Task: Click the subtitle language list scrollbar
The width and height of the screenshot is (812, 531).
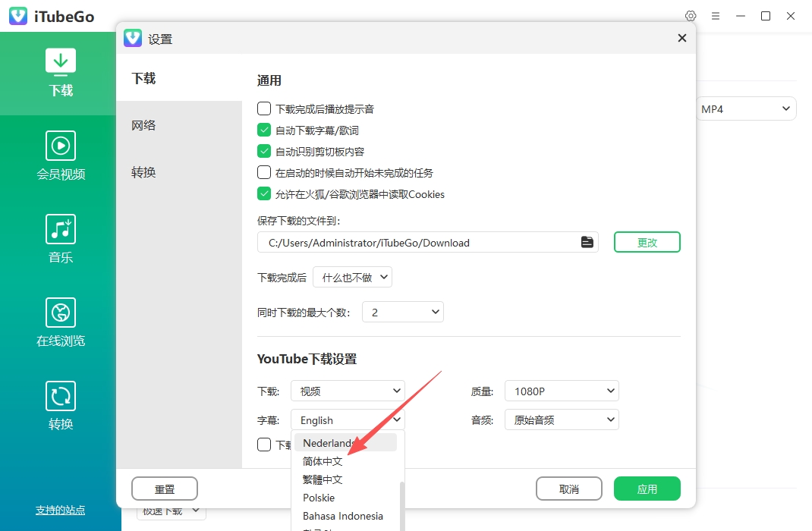Action: (402, 506)
